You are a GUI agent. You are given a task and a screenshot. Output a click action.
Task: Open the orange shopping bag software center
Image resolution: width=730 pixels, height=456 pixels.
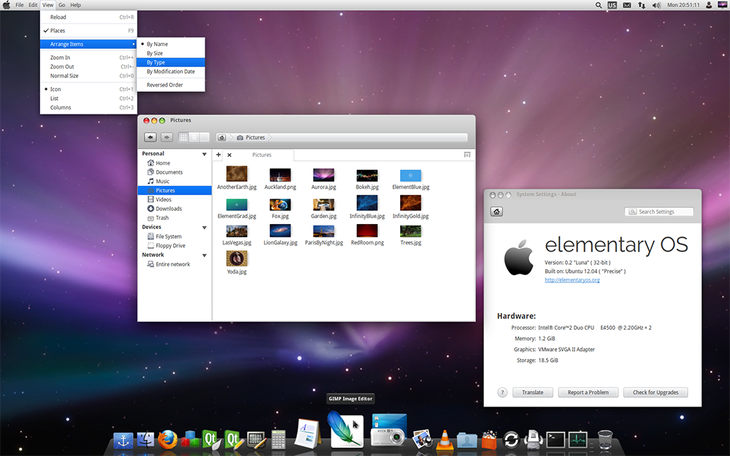point(489,440)
